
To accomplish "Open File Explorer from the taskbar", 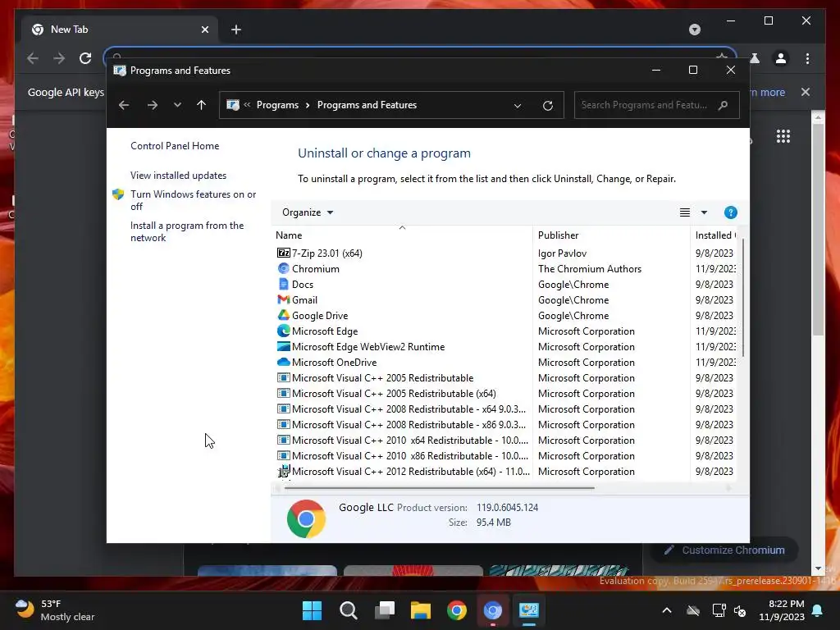I will (x=421, y=610).
